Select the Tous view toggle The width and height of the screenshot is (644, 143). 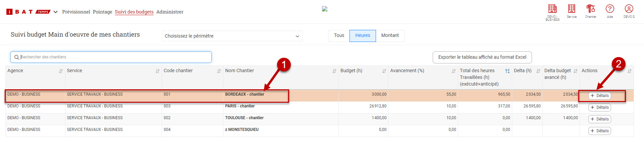[x=339, y=36]
